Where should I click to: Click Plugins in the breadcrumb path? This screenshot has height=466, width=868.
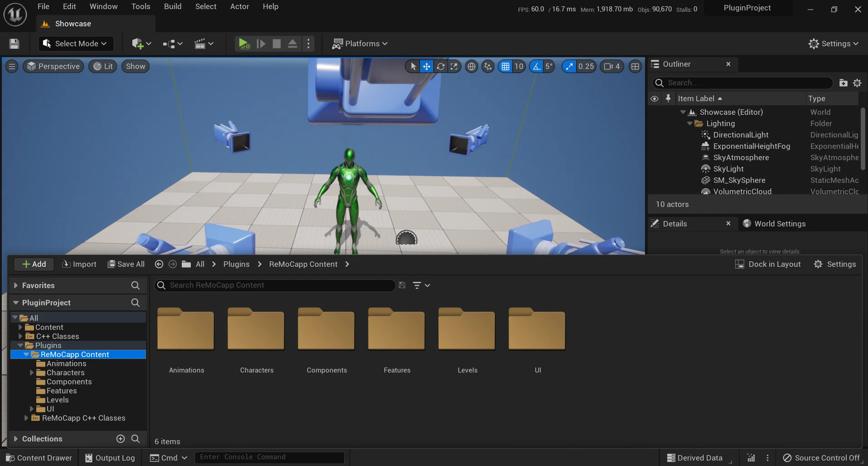pos(236,264)
